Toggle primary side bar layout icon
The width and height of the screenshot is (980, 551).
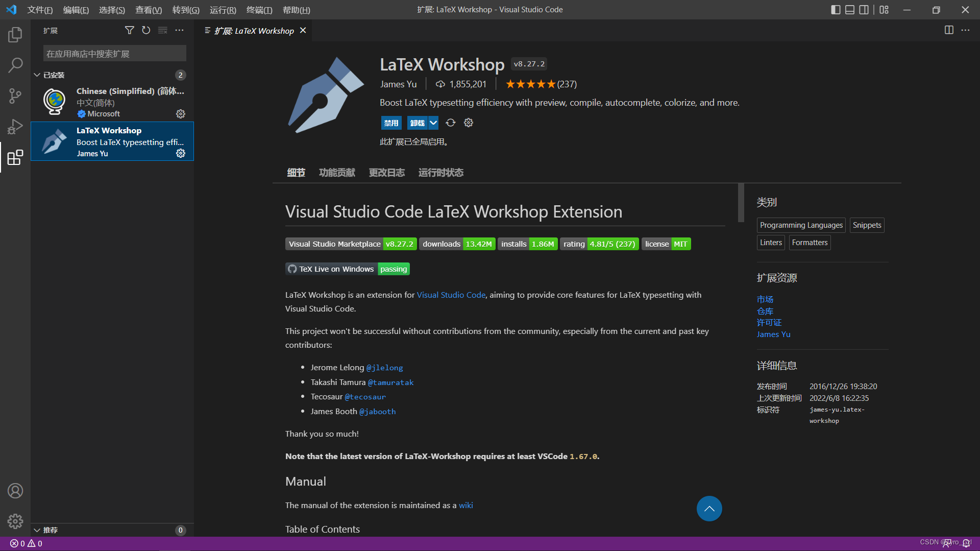[x=836, y=10]
